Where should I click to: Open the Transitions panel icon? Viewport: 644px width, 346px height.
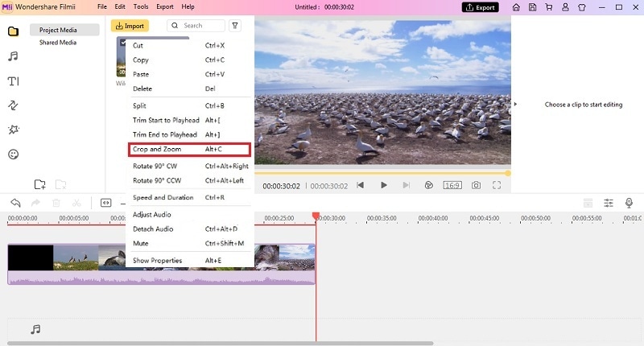point(13,105)
